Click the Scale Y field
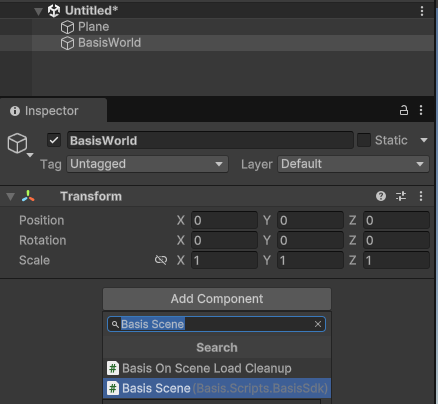 (310, 260)
